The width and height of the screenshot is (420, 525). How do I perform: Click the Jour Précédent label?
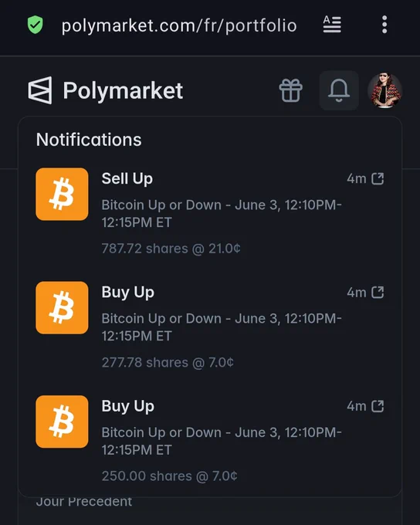click(x=84, y=502)
